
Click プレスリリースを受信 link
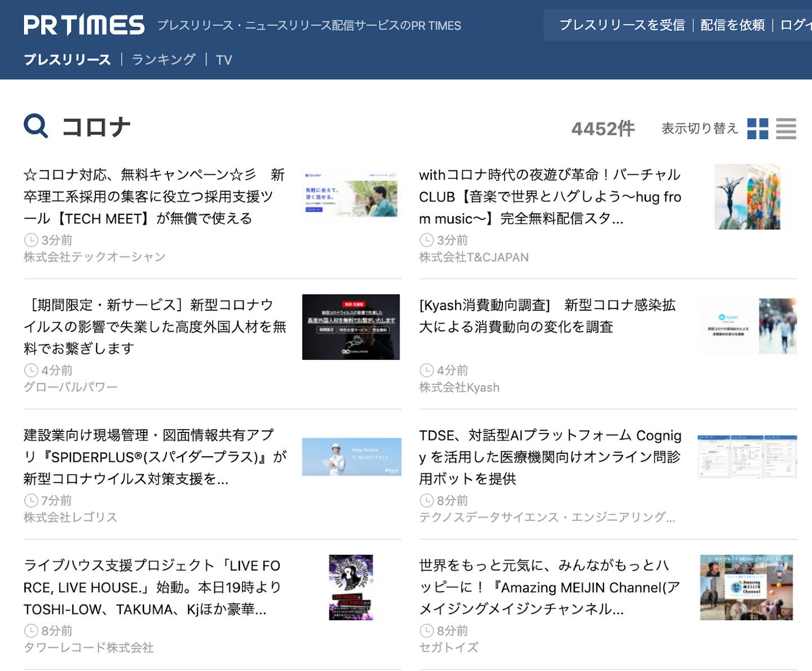[x=622, y=25]
